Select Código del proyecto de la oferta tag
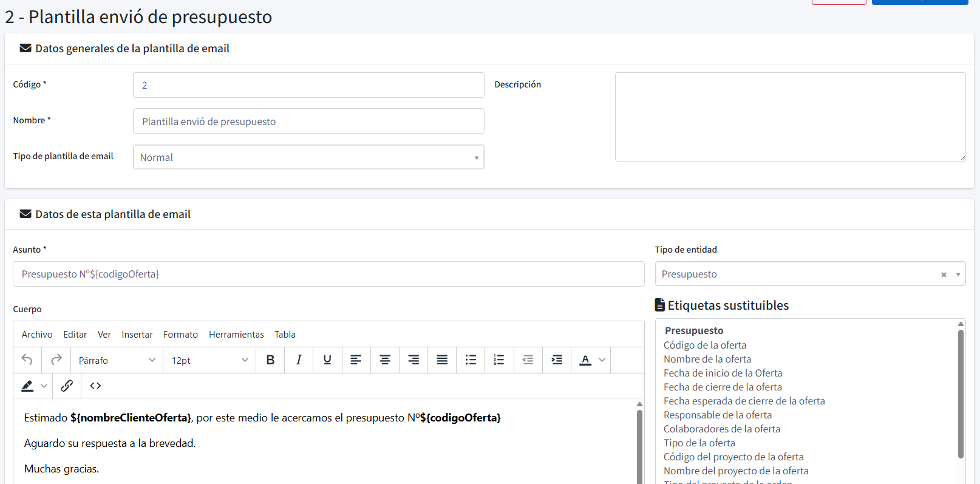The height and width of the screenshot is (484, 980). click(x=733, y=457)
